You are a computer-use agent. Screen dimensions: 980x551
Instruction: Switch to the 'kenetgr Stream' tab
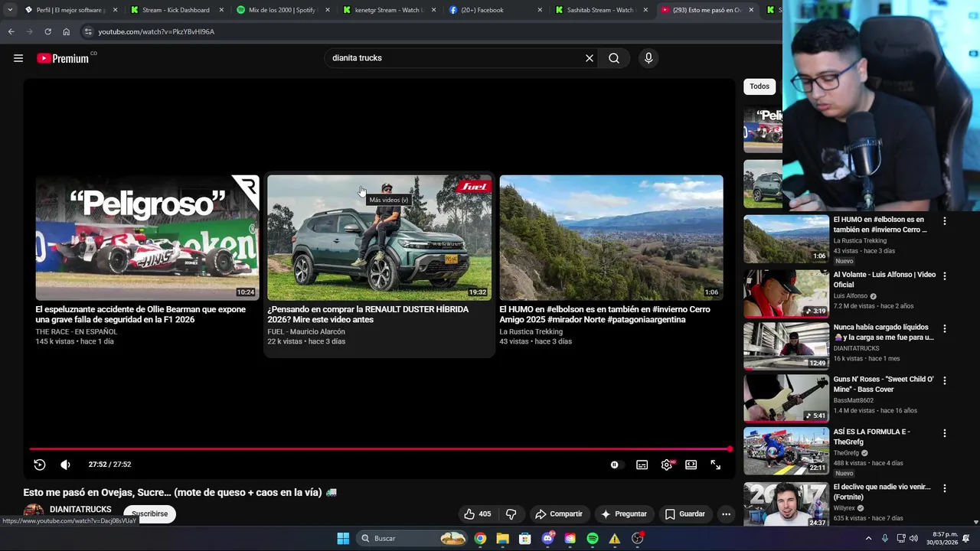tap(388, 10)
